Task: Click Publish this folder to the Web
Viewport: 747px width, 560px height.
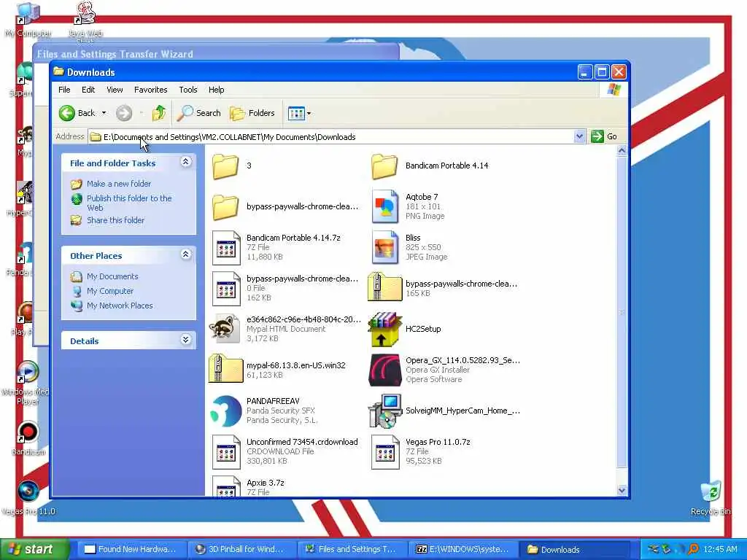Action: (x=129, y=203)
